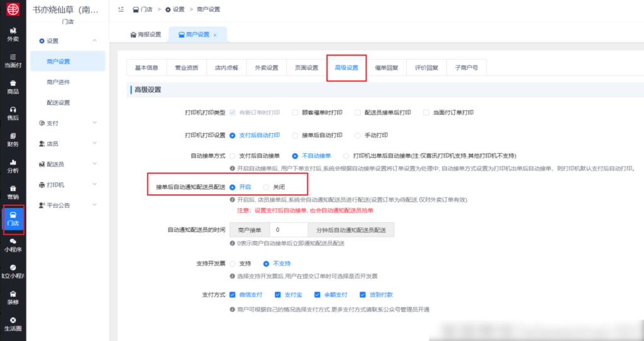Viewport: 644px width, 341px height.
Task: Expand the 打印机 menu group
Action: tap(68, 185)
